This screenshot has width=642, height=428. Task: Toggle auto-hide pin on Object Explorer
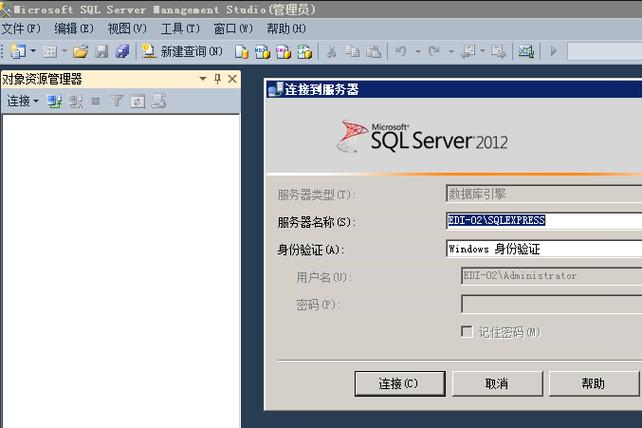coord(217,79)
